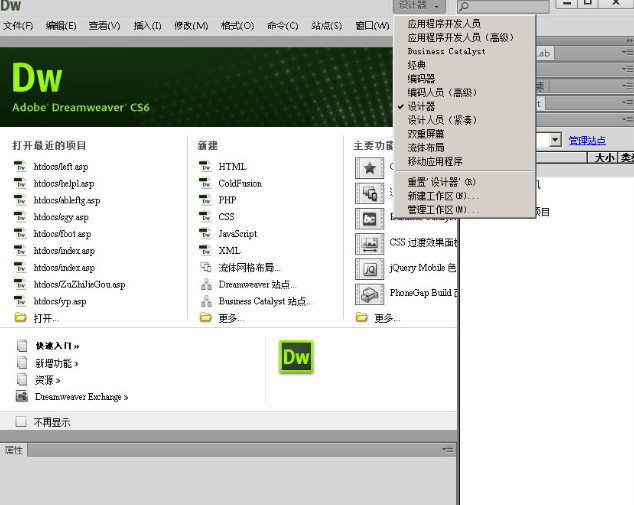634x505 pixels.
Task: Click the Dreamweaver Exchange icon
Action: pos(22,396)
